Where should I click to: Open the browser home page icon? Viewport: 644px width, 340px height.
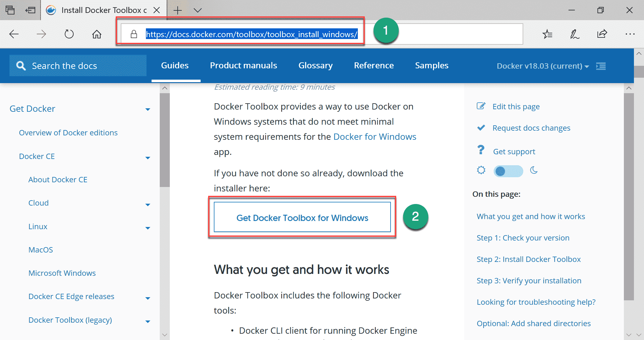point(97,34)
